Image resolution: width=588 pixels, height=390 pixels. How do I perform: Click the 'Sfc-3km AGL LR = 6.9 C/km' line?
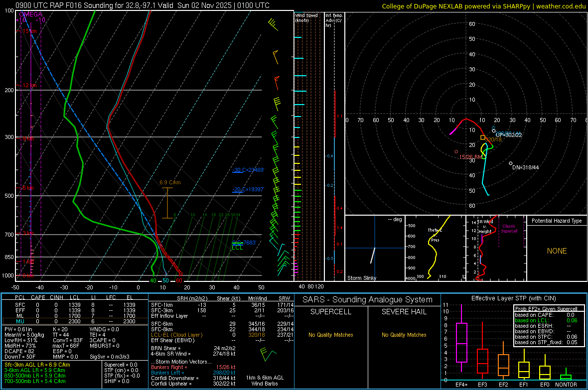[x=37, y=365]
